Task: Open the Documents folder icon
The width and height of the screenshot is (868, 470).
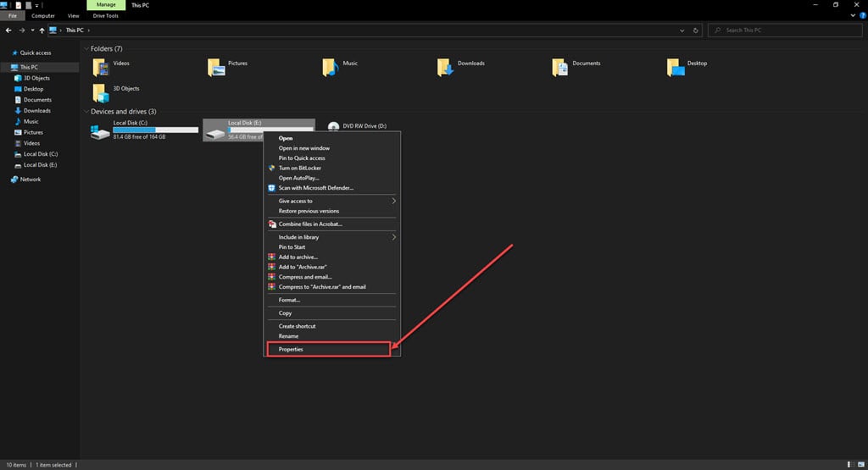Action: [x=560, y=68]
